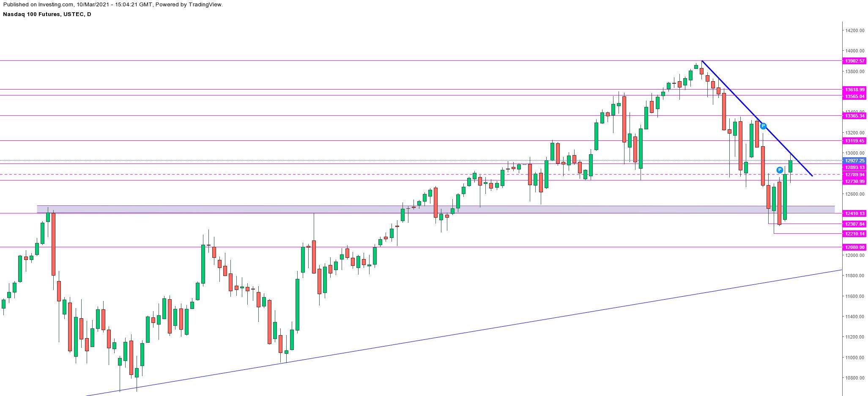Click the shaded purple support zone rectangle
868x396 pixels.
tap(254, 209)
